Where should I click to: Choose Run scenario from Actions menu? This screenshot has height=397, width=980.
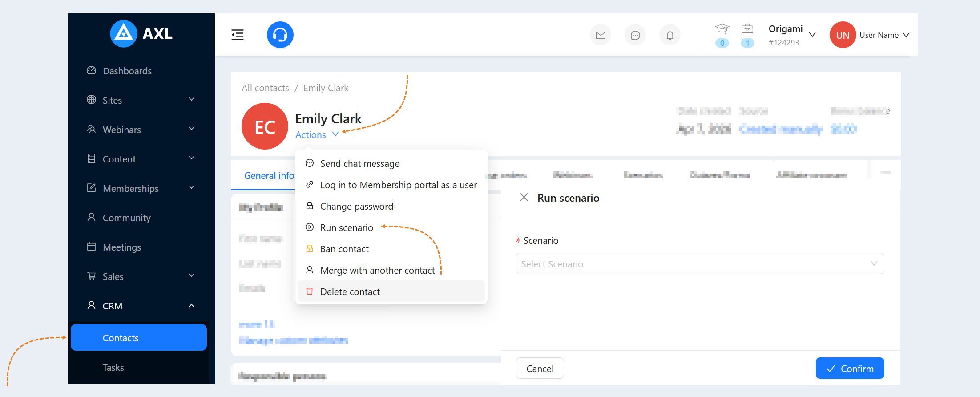pos(346,227)
